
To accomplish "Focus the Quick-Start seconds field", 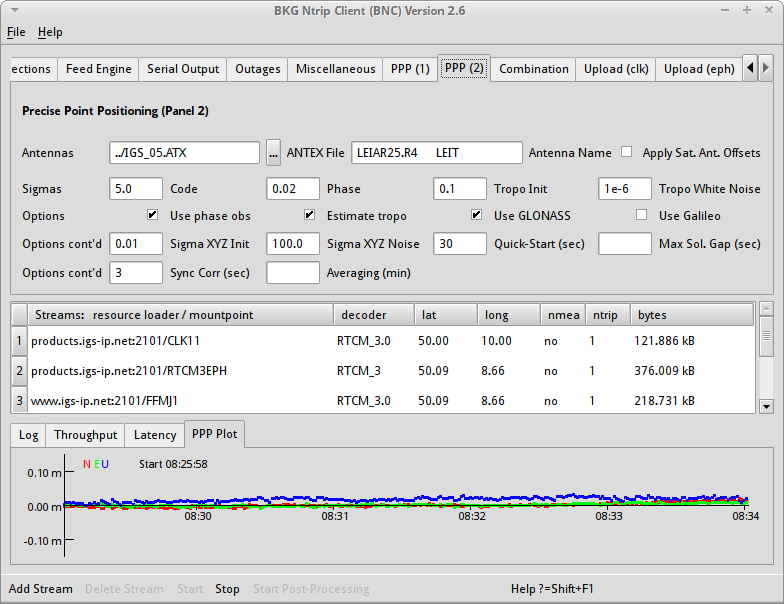I will (459, 244).
